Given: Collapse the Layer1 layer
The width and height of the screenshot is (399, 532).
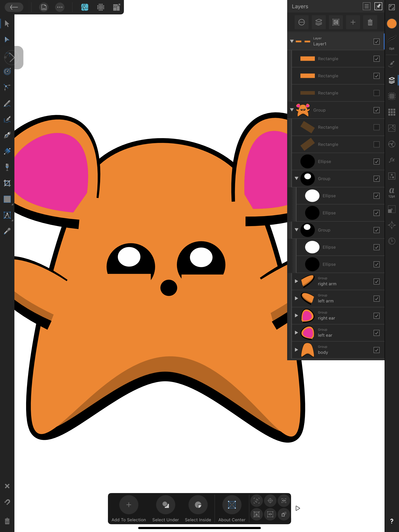Looking at the screenshot, I should pos(292,41).
